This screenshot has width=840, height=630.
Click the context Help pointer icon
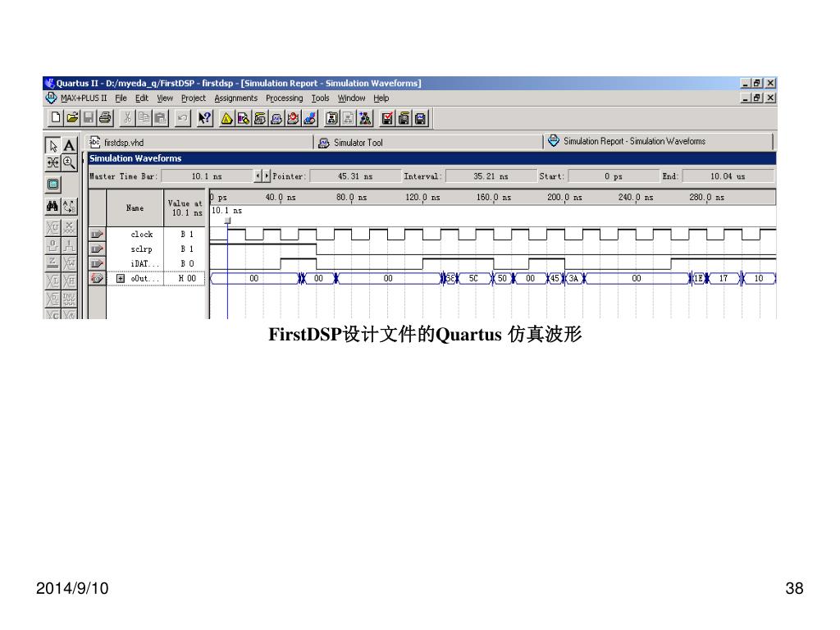(x=204, y=118)
